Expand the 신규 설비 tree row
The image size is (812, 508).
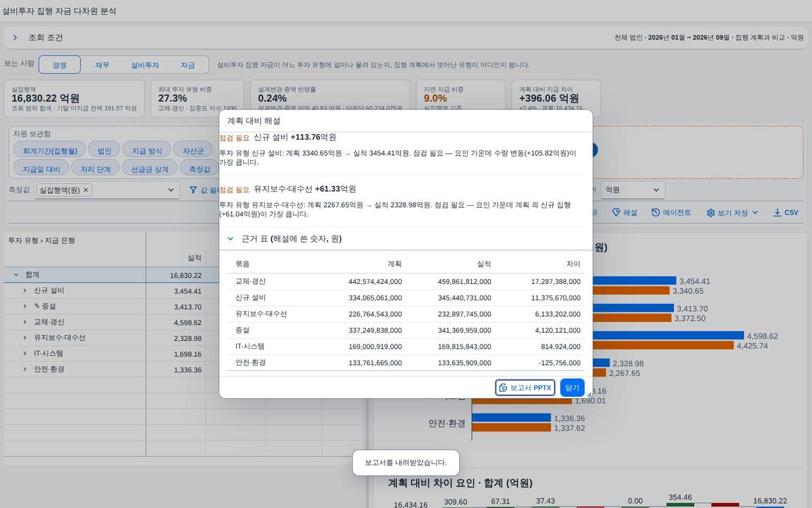25,291
